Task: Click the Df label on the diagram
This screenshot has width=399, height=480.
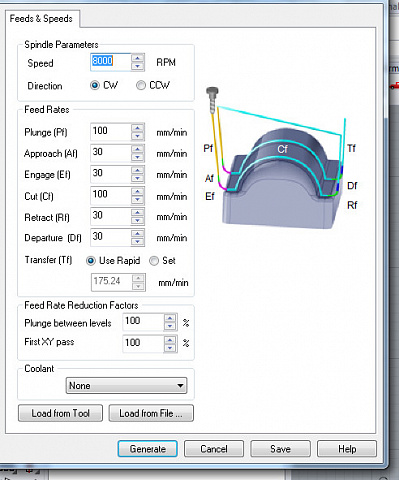Action: (x=352, y=185)
